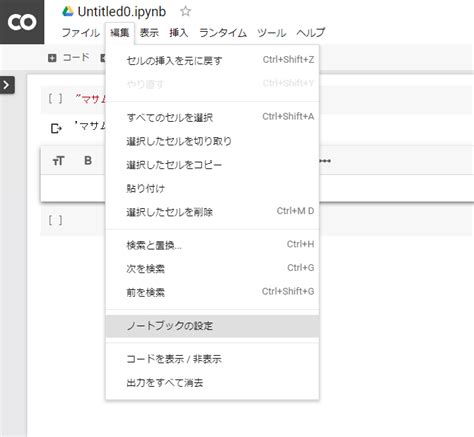Star the Untitled0.ipynb notebook

[x=185, y=12]
